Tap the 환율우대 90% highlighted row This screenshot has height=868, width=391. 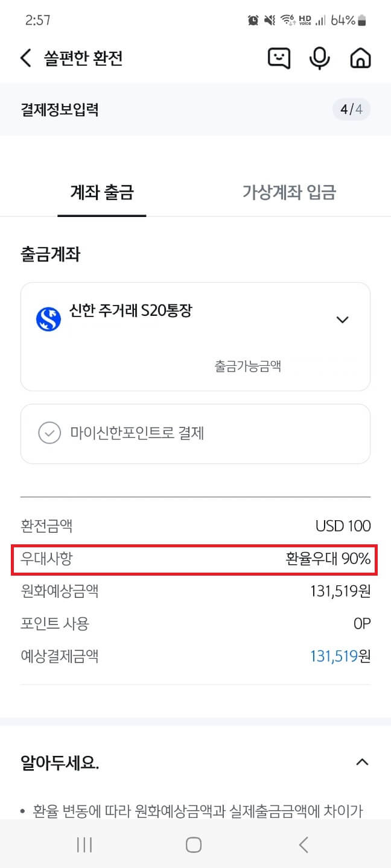pyautogui.click(x=195, y=559)
